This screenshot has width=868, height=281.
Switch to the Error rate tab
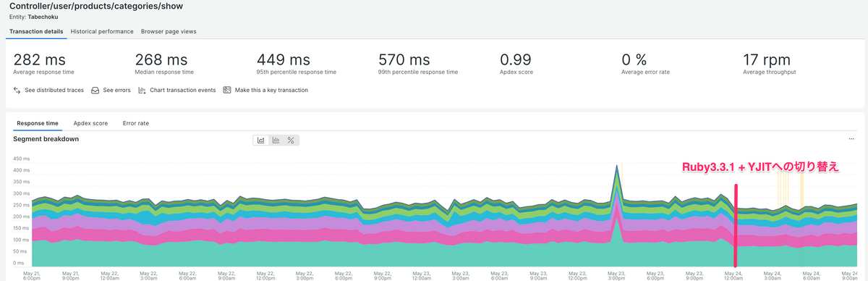tap(136, 123)
